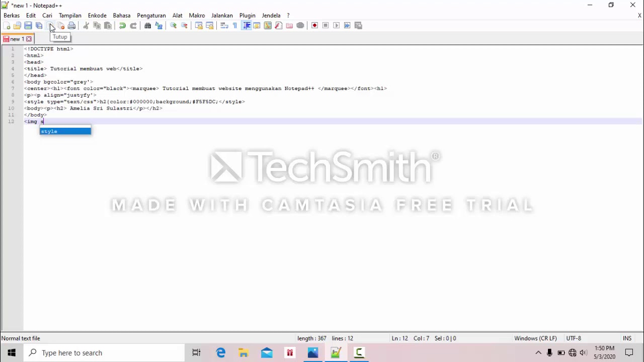Cut selection with the scissors icon

pyautogui.click(x=86, y=26)
